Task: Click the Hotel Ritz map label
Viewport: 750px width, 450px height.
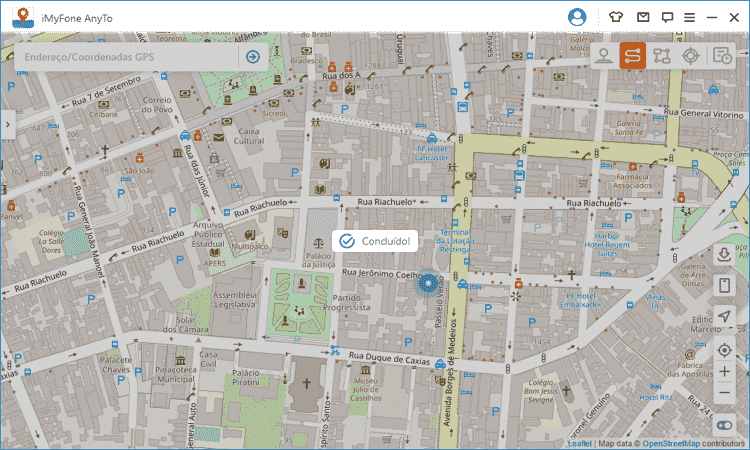Action: [656, 397]
